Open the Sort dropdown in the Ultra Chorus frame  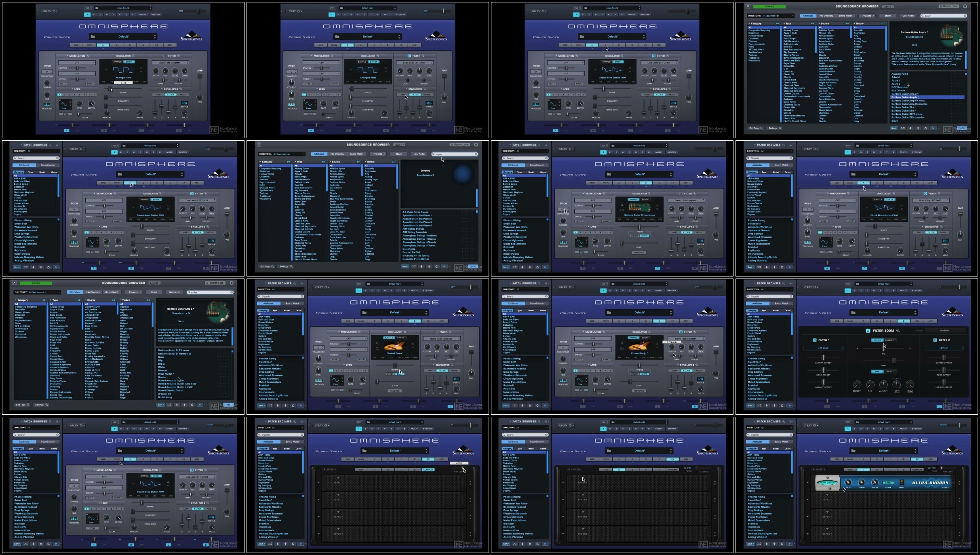[x=750, y=544]
